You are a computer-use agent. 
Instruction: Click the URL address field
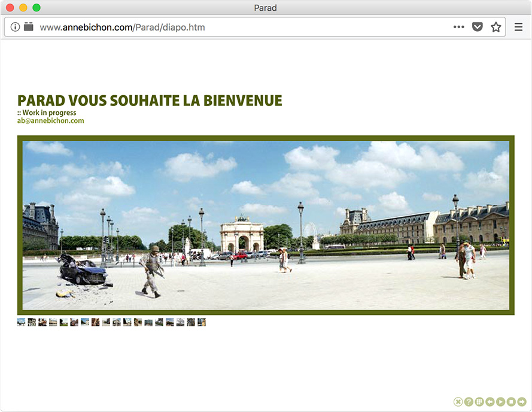coord(239,27)
